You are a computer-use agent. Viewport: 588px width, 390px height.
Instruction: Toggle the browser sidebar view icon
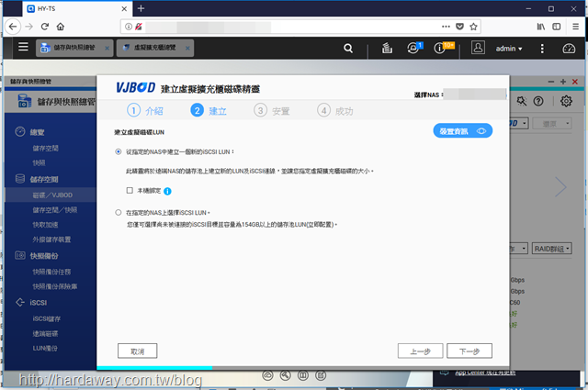coord(557,27)
